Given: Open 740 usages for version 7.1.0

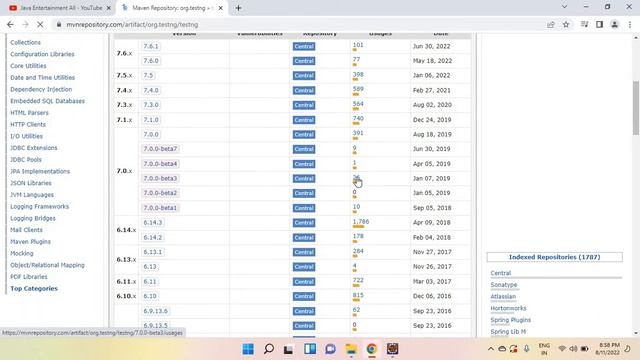Looking at the screenshot, I should click(358, 118).
